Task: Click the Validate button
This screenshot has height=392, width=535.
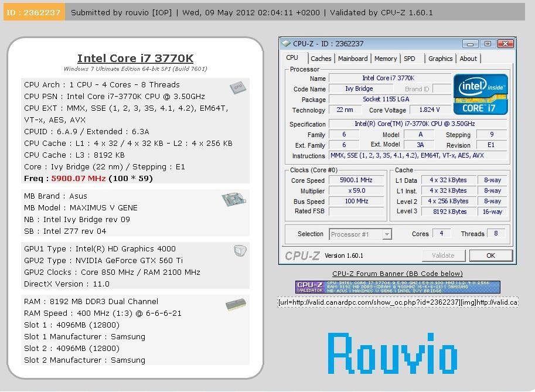Action: (x=443, y=255)
